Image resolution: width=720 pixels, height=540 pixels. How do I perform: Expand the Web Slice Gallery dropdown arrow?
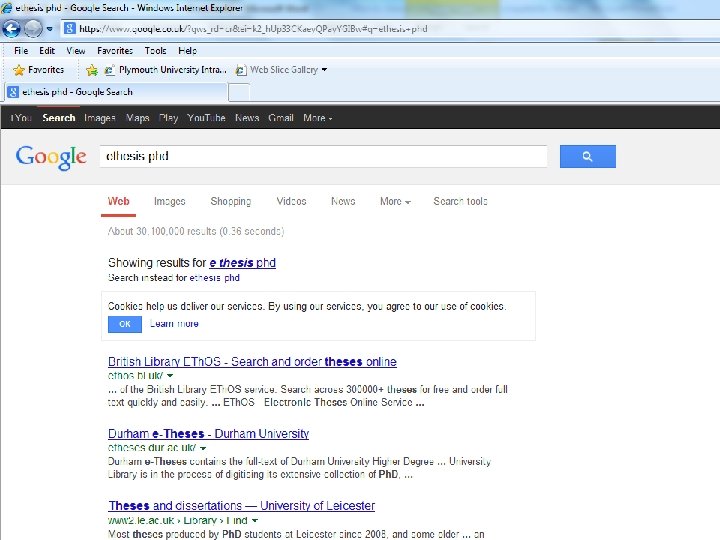[324, 70]
